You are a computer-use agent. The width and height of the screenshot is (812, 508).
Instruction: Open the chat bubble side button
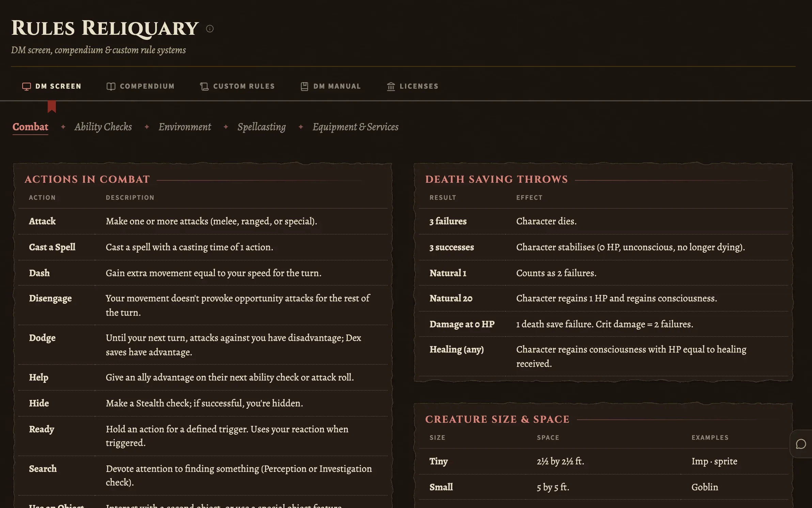[x=801, y=444]
